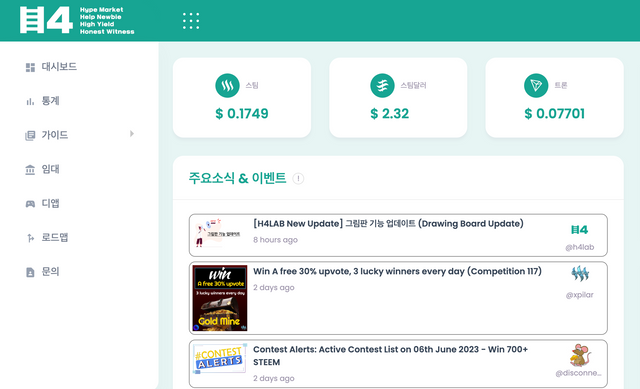
Task: Click the Steem price $ 0.1749
Action: [242, 113]
